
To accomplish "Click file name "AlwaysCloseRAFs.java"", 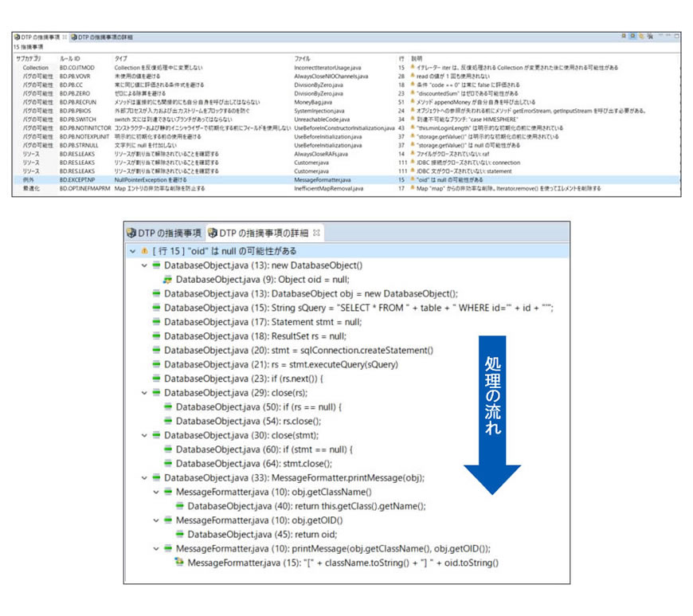I will (321, 154).
